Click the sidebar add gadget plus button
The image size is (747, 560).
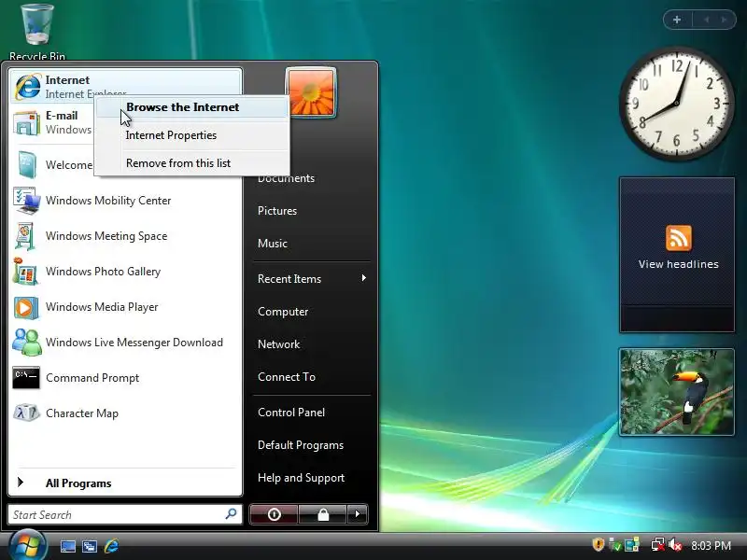(677, 20)
